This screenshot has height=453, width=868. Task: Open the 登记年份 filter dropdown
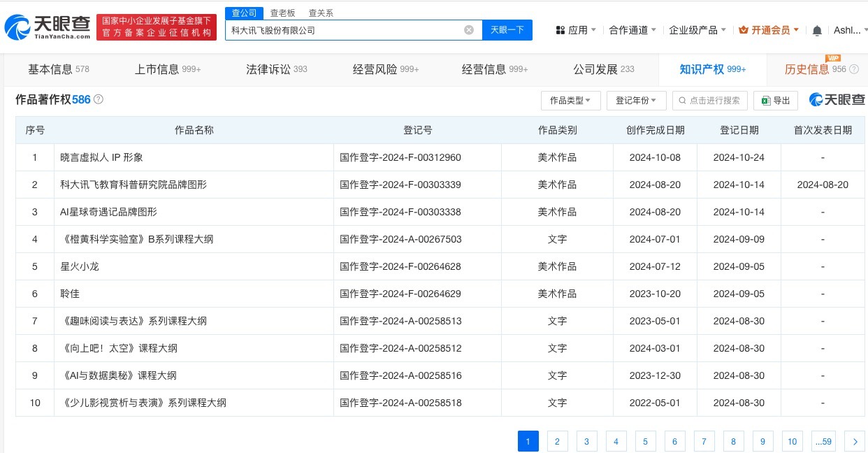[x=636, y=101]
